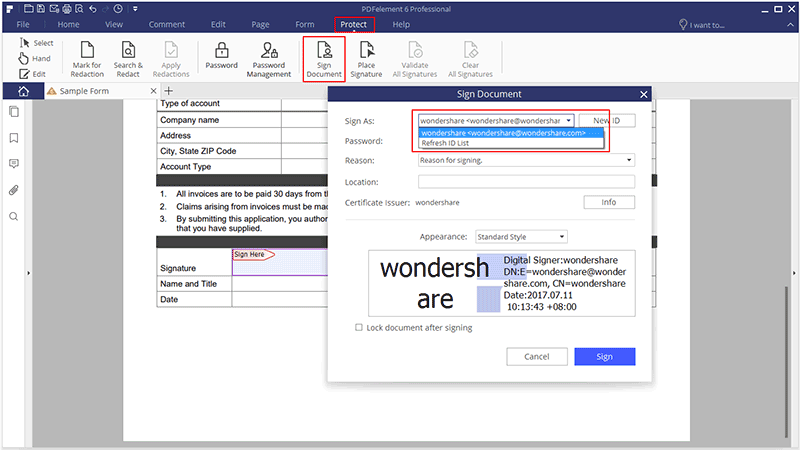800x450 pixels.
Task: Activate the Hand tool
Action: tap(35, 58)
